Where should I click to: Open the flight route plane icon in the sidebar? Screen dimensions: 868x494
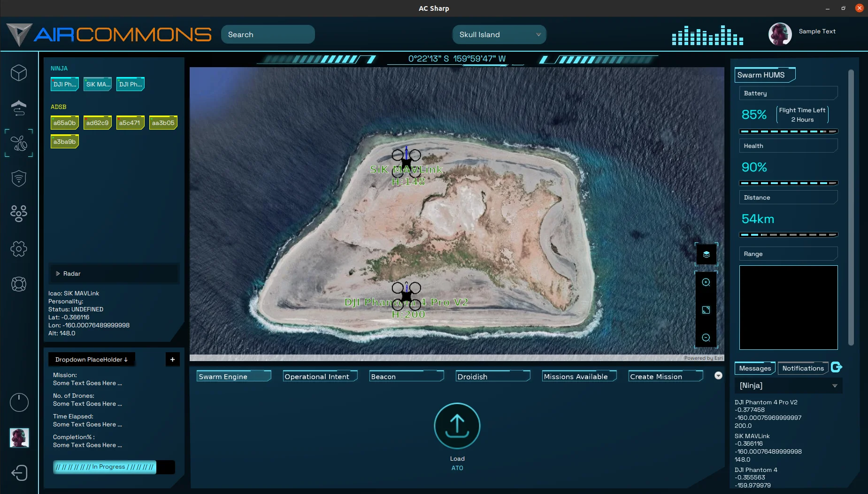tap(19, 108)
